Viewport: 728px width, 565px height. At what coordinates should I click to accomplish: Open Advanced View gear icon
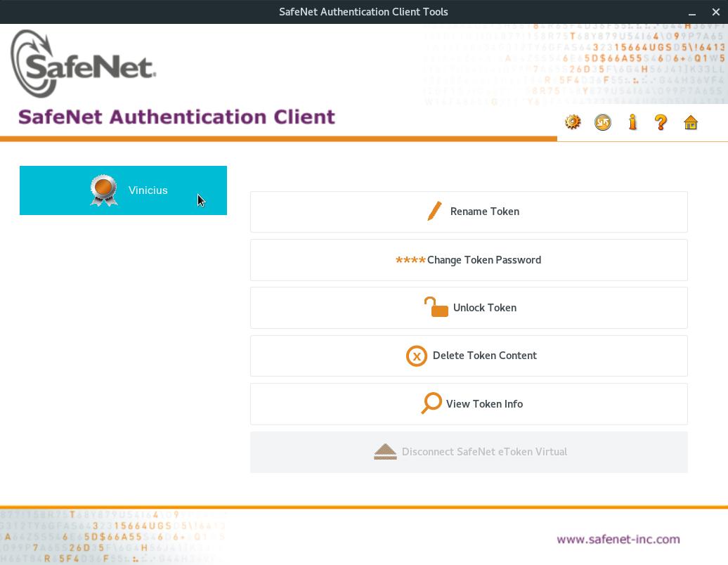[x=573, y=122]
